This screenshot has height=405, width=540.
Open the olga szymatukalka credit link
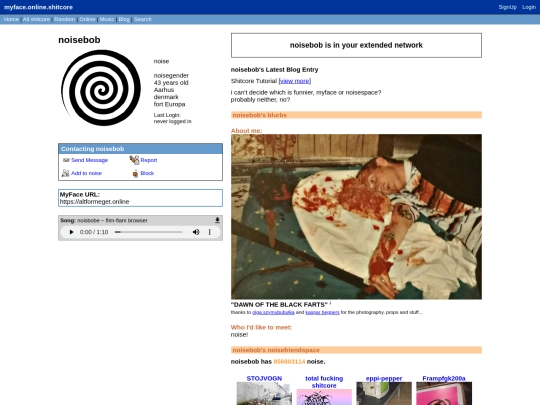[x=273, y=312]
